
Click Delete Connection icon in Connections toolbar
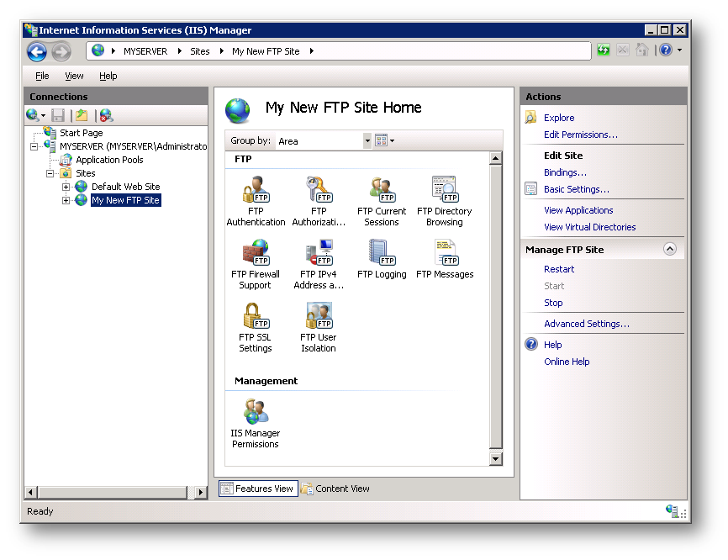[x=106, y=115]
